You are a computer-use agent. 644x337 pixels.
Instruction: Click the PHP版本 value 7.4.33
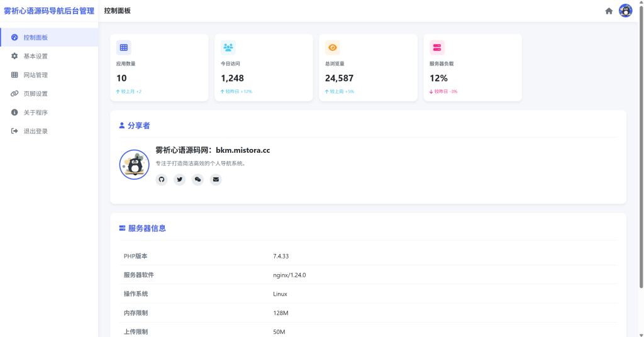click(281, 256)
